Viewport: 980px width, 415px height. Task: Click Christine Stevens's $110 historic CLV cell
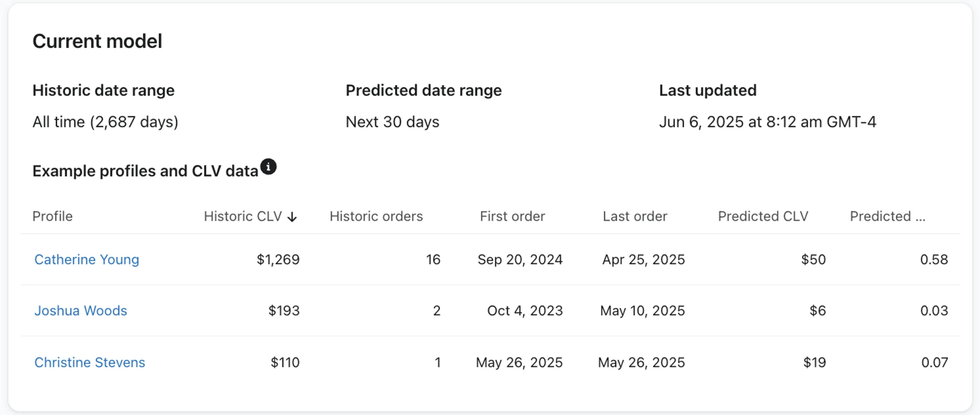tap(285, 362)
